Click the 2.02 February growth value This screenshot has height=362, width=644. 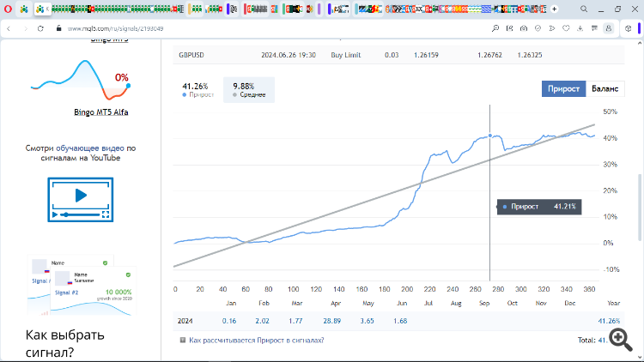click(262, 321)
